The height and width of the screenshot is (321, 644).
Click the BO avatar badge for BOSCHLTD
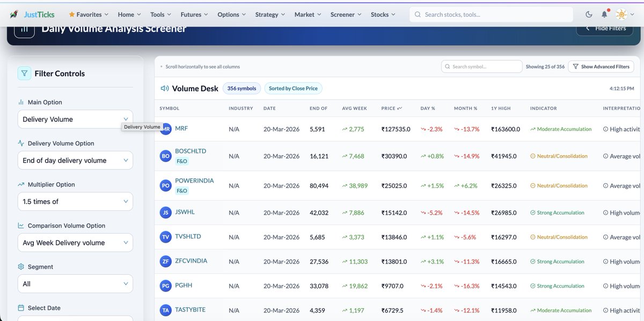point(166,156)
